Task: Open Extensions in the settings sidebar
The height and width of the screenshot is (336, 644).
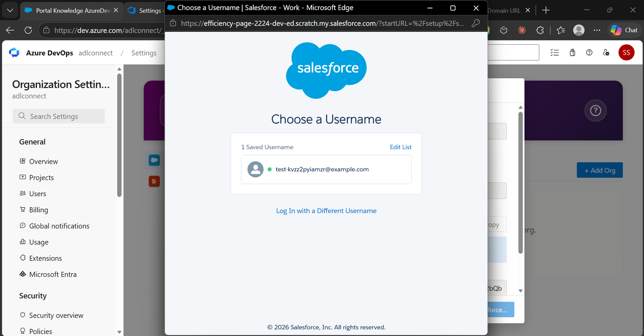Action: tap(45, 258)
